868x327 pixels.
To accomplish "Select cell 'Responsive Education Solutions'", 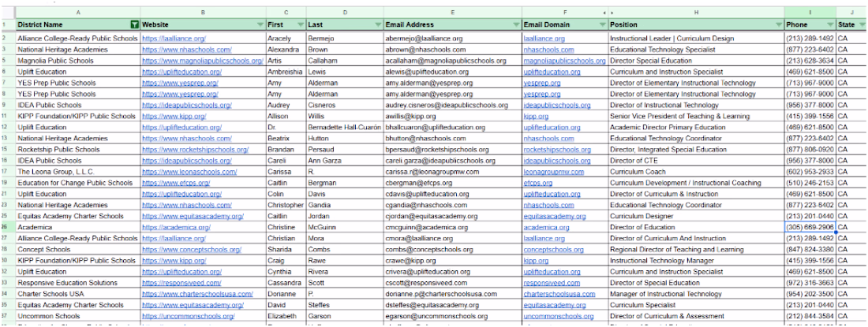I will click(77, 283).
